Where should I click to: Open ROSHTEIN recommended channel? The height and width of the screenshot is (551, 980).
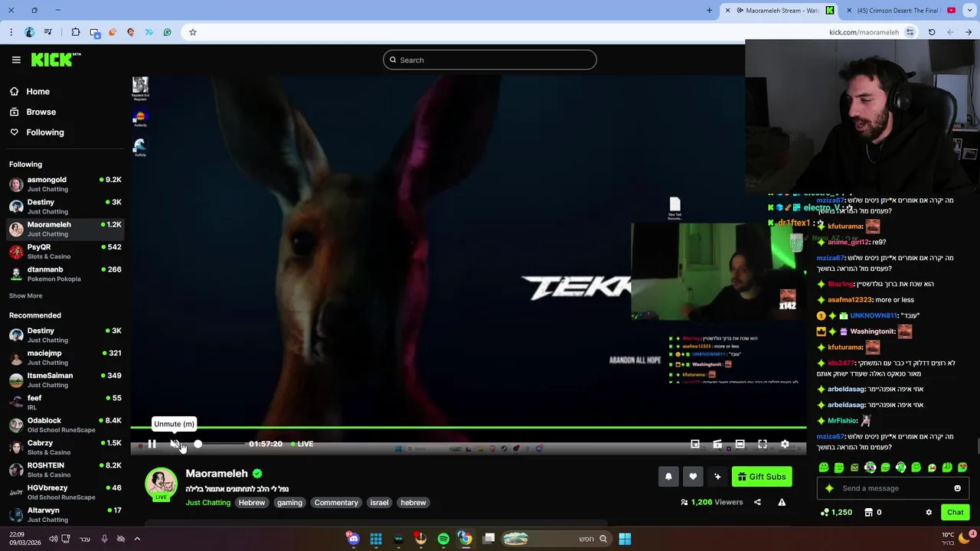[64, 469]
